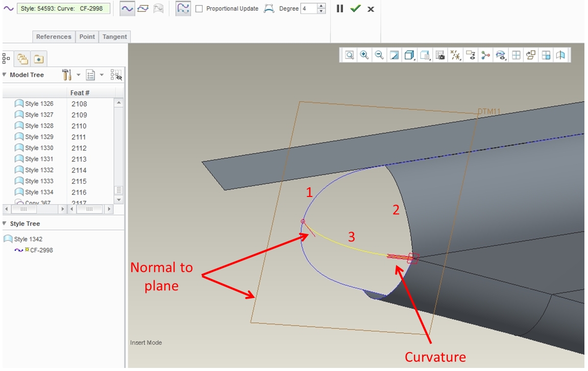Image resolution: width=588 pixels, height=371 pixels.
Task: Switch to the model tree navigator tab
Action: pos(6,59)
